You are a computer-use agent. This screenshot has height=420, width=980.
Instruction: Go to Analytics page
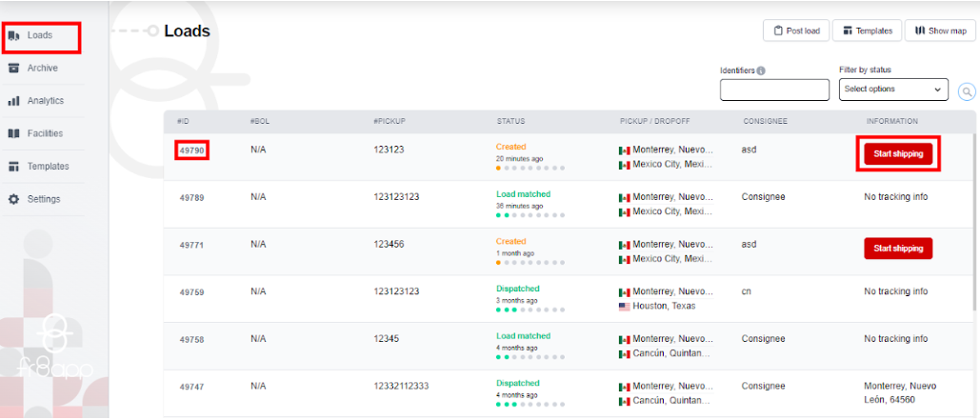click(46, 101)
